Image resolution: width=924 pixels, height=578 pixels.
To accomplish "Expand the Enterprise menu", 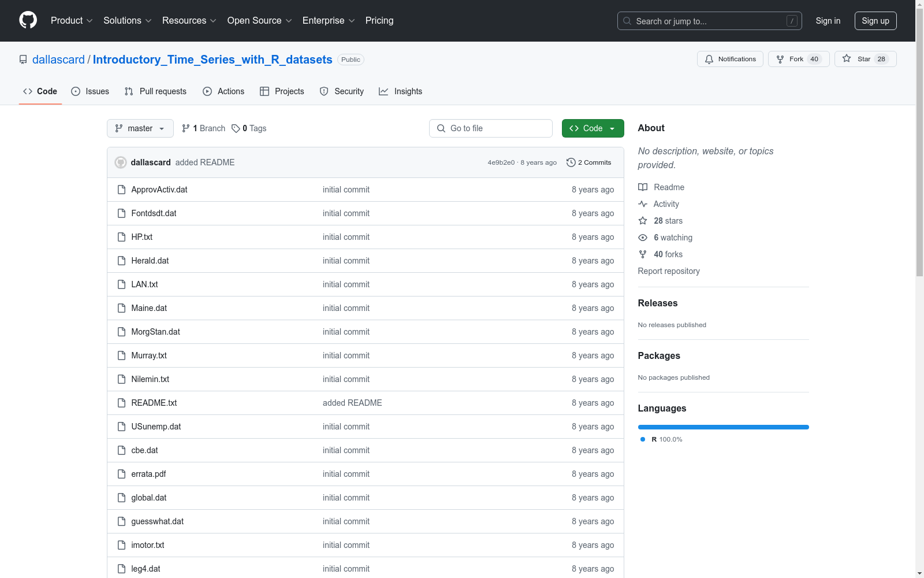I will (329, 21).
